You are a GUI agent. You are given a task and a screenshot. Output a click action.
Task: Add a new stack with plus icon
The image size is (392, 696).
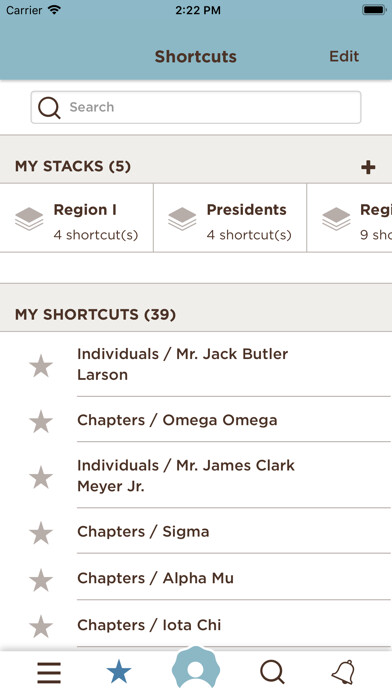368,167
